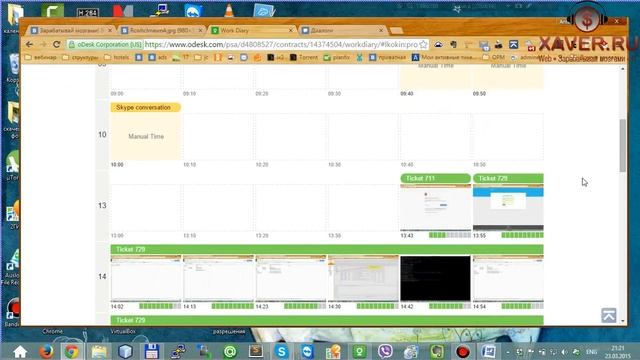
Task: Click the Ticket 711 memo label
Action: pos(436,178)
